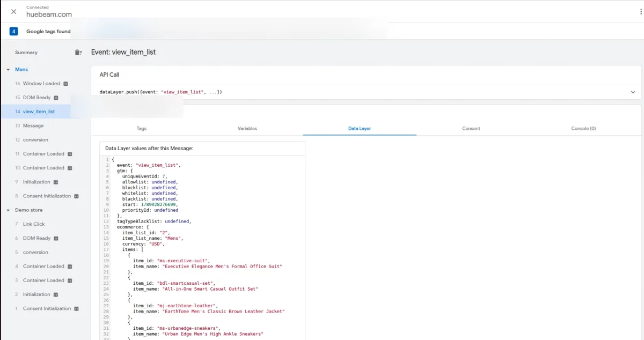Click the icon beside 10 Container Loaded

(x=70, y=168)
